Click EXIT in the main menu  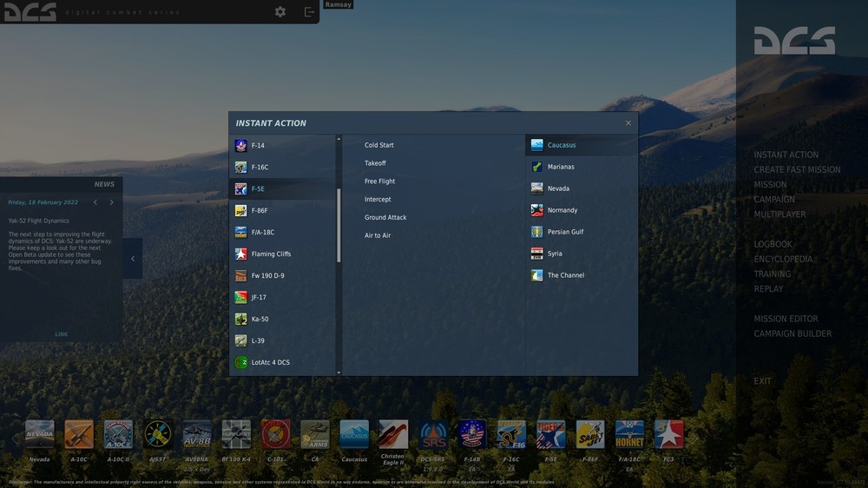(762, 381)
